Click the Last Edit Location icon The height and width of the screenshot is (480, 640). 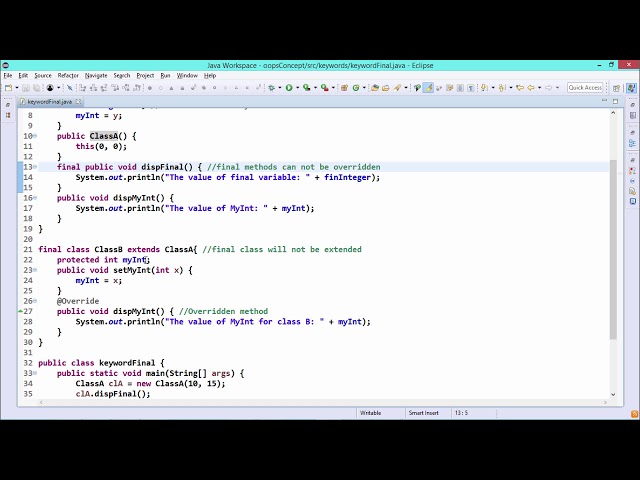pos(520,88)
